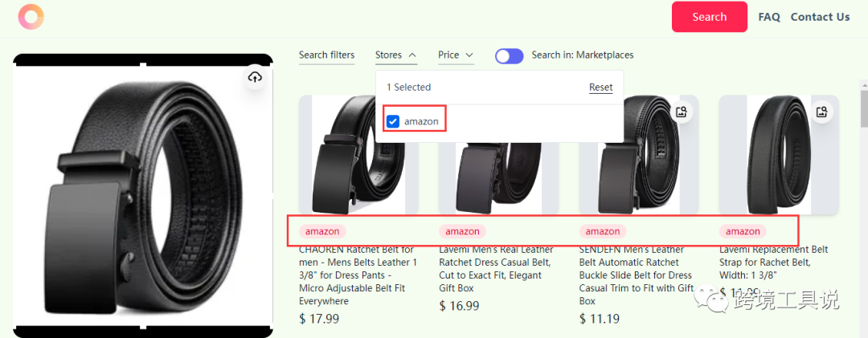
Task: Go to Contact Us
Action: pos(820,17)
